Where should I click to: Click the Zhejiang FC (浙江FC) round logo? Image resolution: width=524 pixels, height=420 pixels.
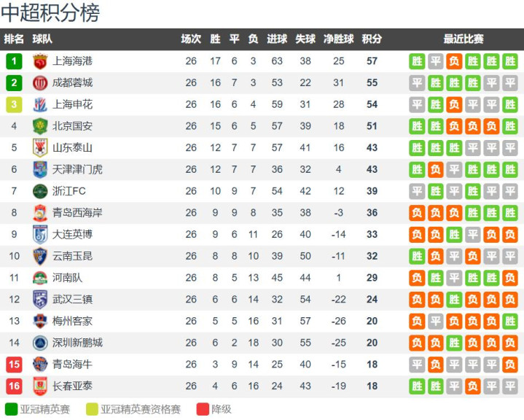(x=40, y=191)
